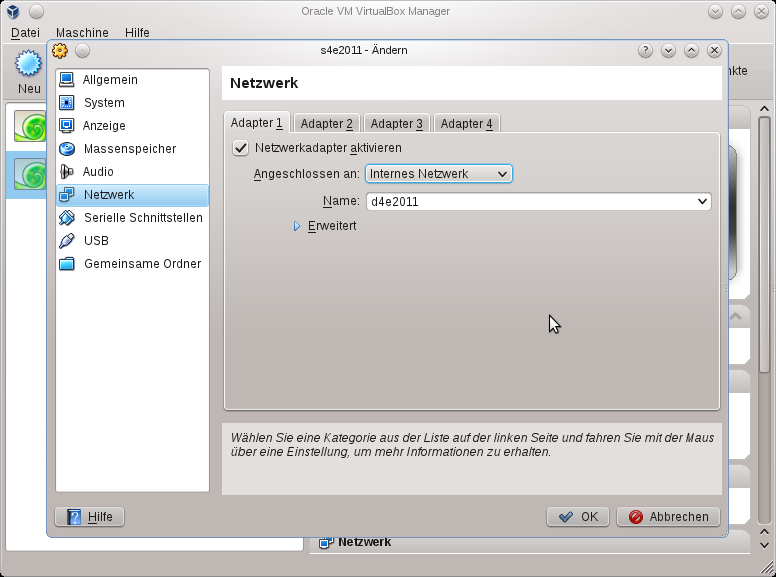Image resolution: width=776 pixels, height=577 pixels.
Task: Click the OK button
Action: [x=578, y=517]
